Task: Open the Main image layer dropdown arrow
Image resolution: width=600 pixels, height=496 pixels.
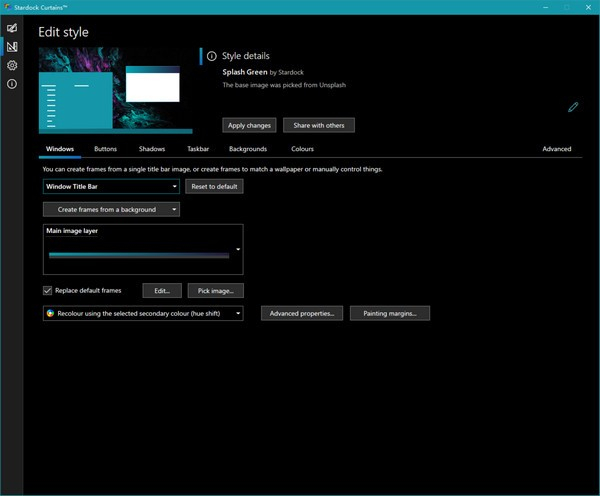Action: point(238,249)
